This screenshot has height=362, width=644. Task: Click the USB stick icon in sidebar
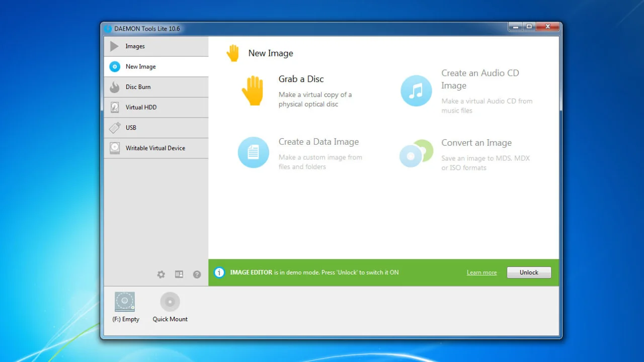[115, 128]
